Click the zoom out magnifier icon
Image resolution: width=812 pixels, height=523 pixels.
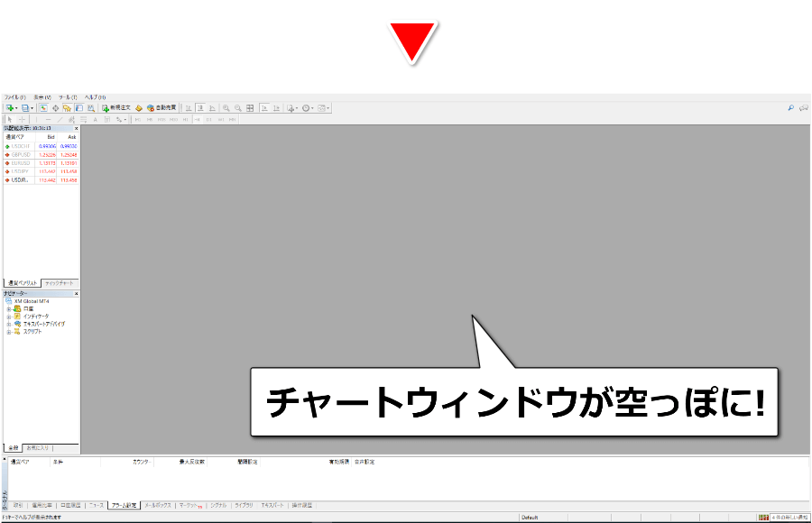[x=237, y=108]
